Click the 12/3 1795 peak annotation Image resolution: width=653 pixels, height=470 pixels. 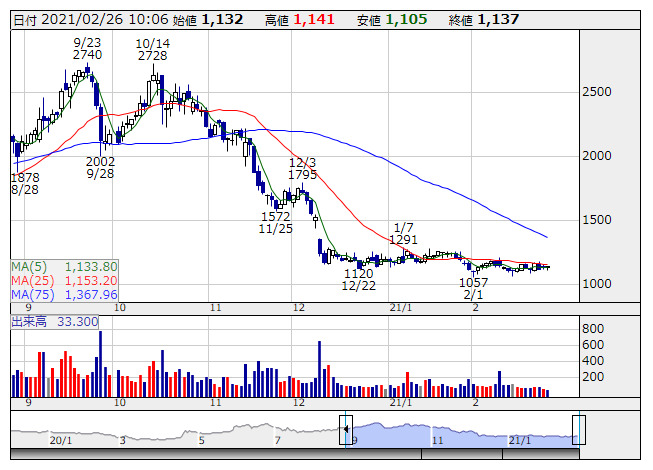[302, 169]
